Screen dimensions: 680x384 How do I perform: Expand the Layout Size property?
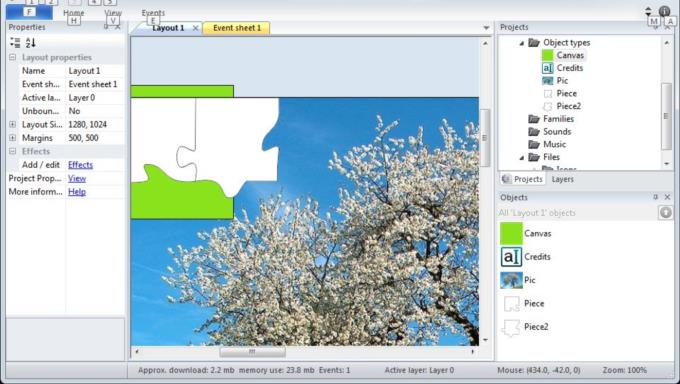[x=13, y=125]
